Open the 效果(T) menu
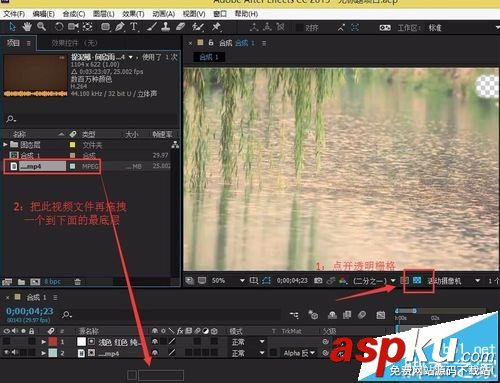 (x=133, y=14)
